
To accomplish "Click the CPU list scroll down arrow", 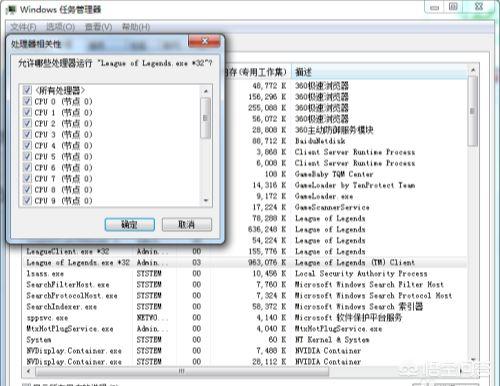I will click(206, 200).
